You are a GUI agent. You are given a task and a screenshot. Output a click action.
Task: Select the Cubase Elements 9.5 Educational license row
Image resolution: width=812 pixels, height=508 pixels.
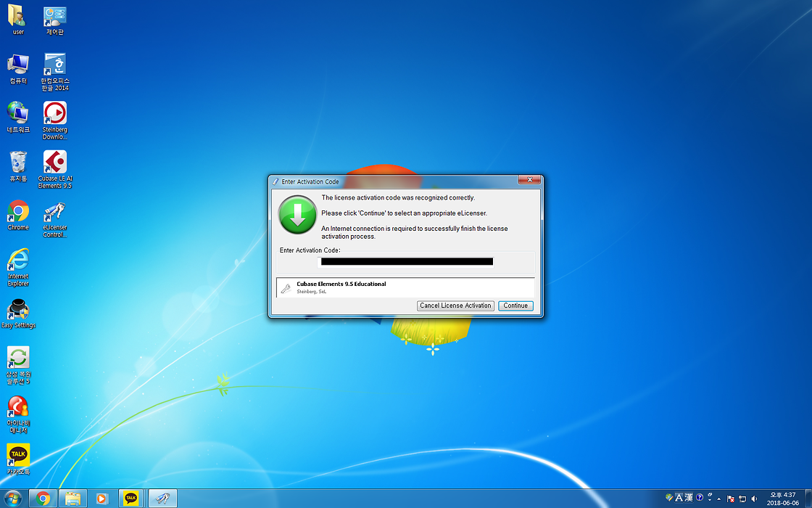pos(405,287)
